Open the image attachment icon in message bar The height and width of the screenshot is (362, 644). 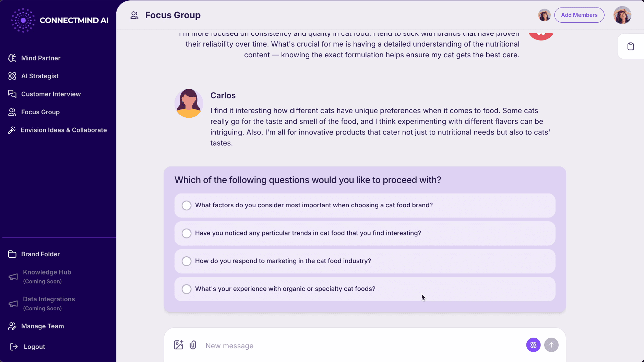(x=178, y=345)
